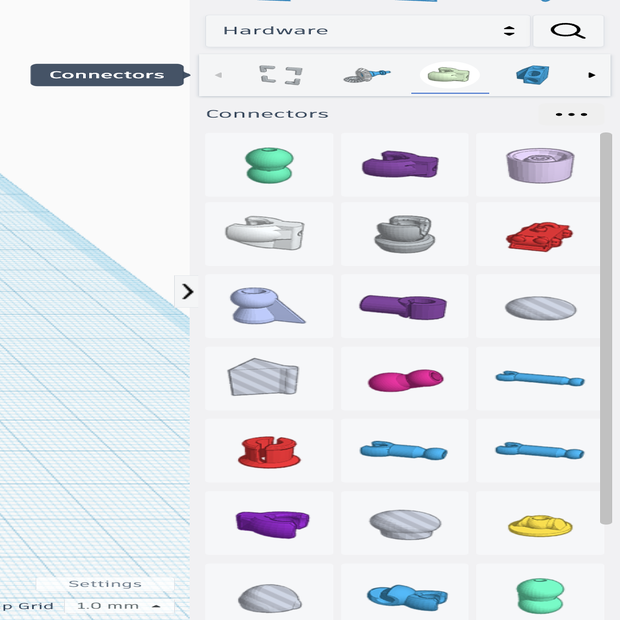The height and width of the screenshot is (620, 620).
Task: Select the white clip connector shape
Action: [x=268, y=234]
